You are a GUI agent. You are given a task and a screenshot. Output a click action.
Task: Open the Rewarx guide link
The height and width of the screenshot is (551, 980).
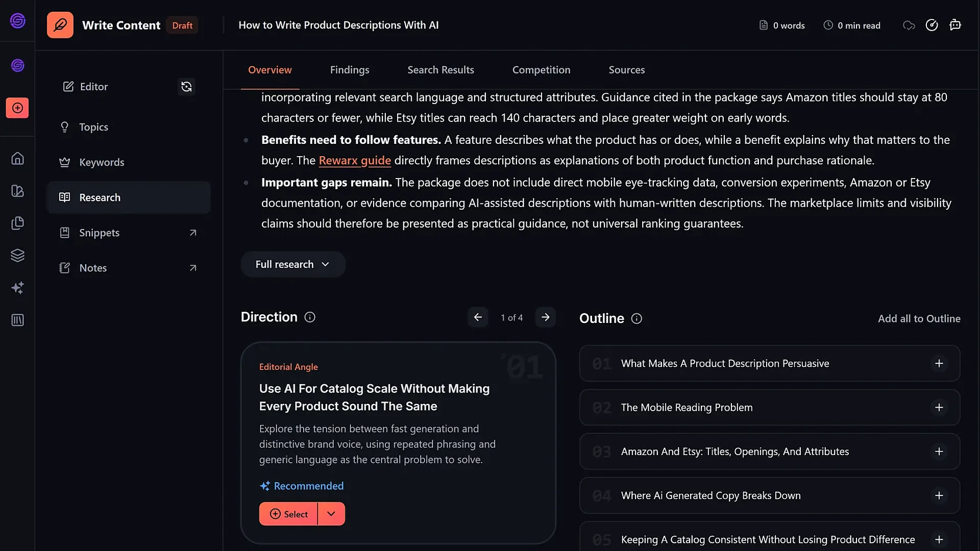click(x=355, y=161)
